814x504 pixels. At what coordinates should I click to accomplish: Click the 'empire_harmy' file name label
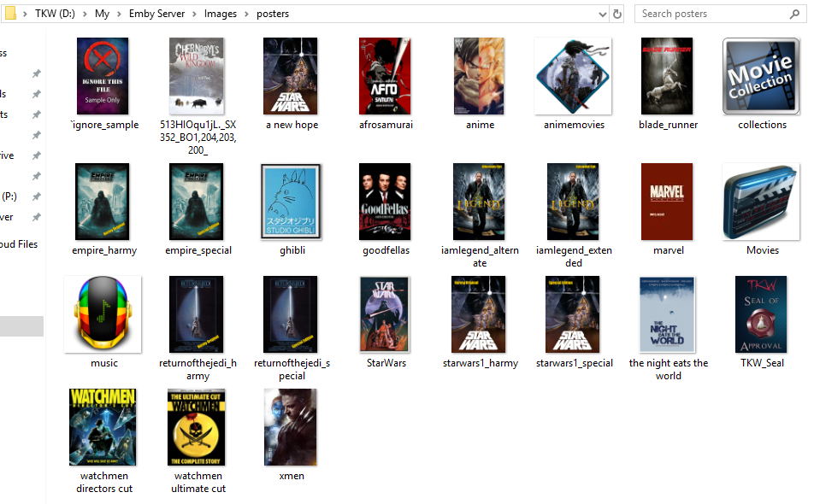pos(104,250)
